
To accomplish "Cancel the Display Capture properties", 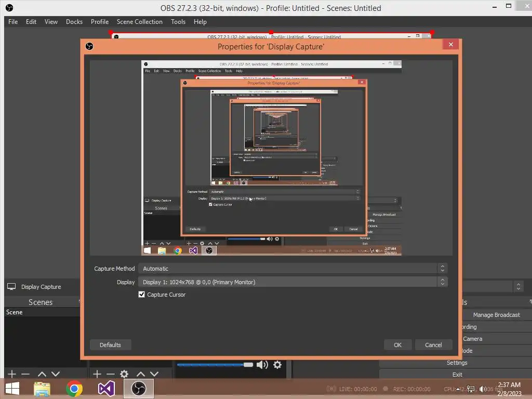I will pyautogui.click(x=433, y=345).
